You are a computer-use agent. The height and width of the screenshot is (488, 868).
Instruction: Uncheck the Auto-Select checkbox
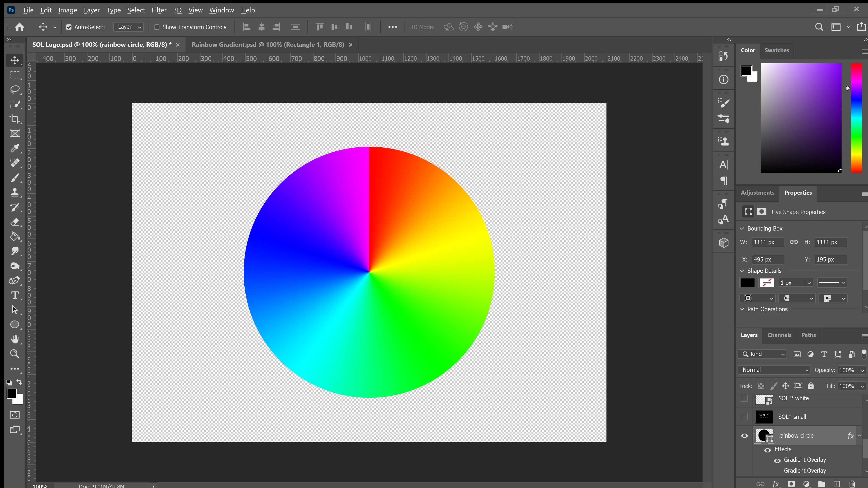[x=69, y=27]
